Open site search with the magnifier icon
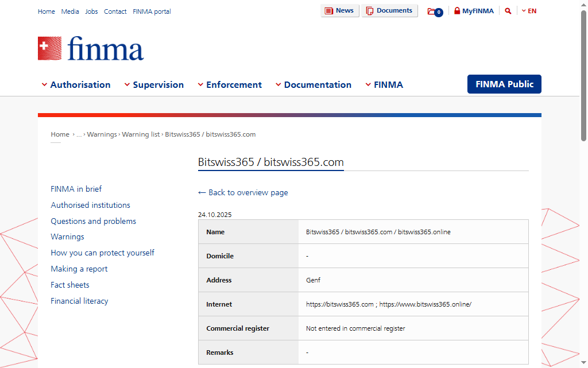Viewport: 588px width, 368px height. 508,10
